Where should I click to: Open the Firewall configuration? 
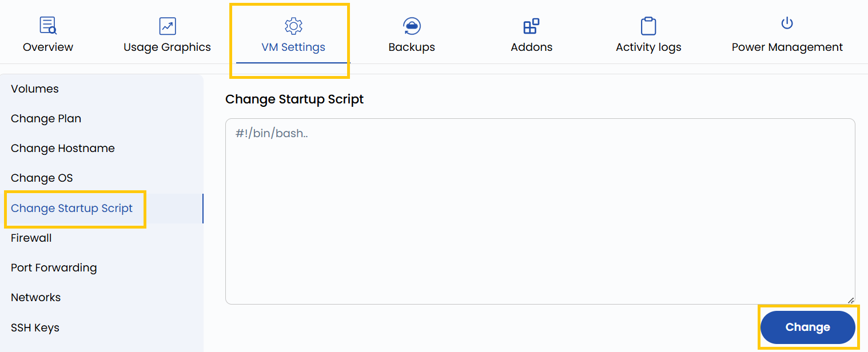pyautogui.click(x=31, y=238)
